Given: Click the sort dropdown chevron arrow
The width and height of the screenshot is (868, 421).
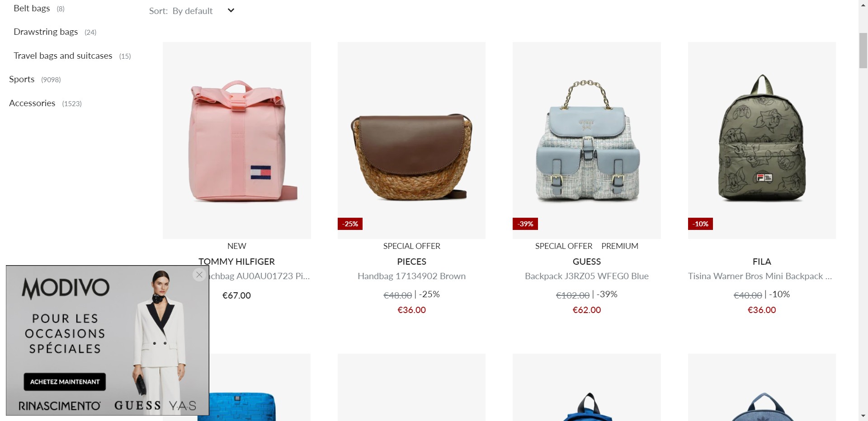Looking at the screenshot, I should 231,10.
